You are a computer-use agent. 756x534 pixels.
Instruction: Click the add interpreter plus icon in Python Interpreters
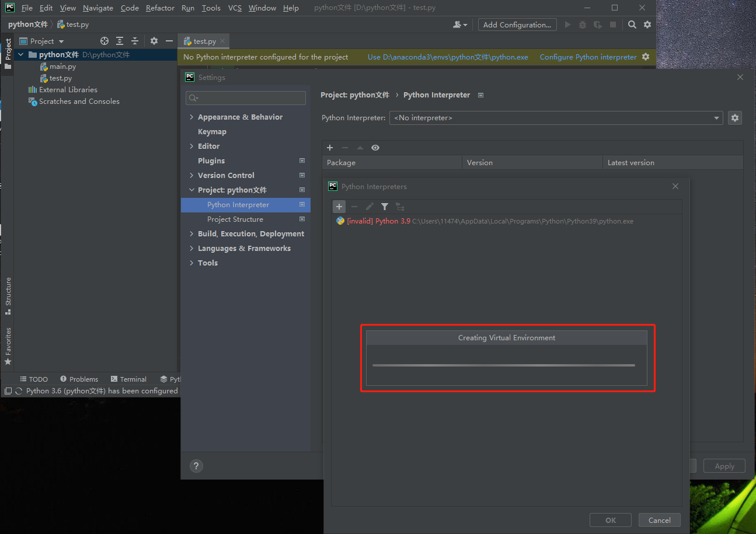[339, 207]
